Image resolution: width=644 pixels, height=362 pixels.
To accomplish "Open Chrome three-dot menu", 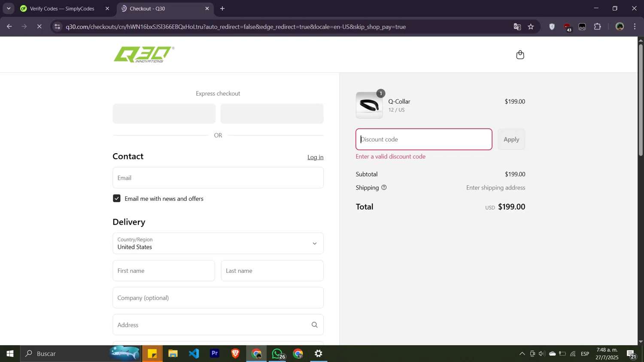I will click(635, 27).
